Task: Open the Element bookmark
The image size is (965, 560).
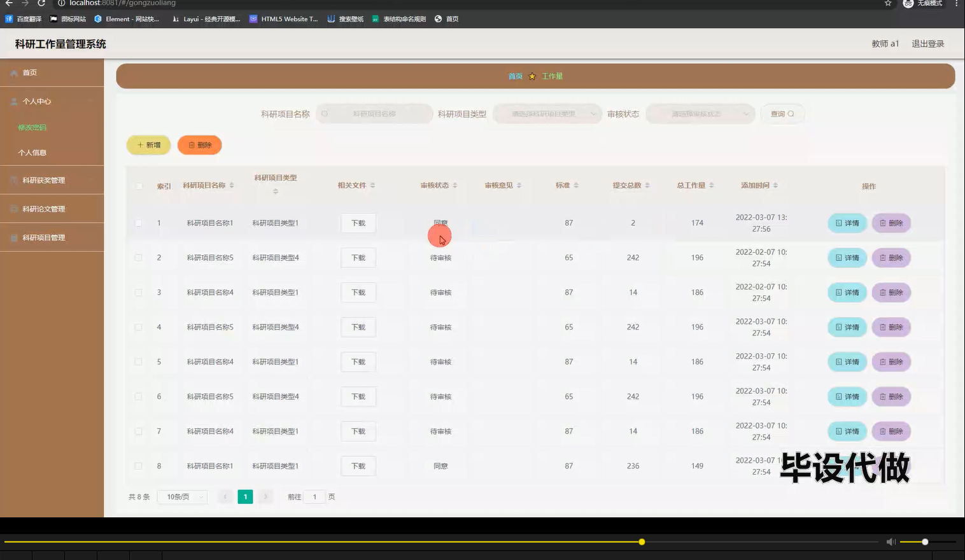Action: pos(127,19)
